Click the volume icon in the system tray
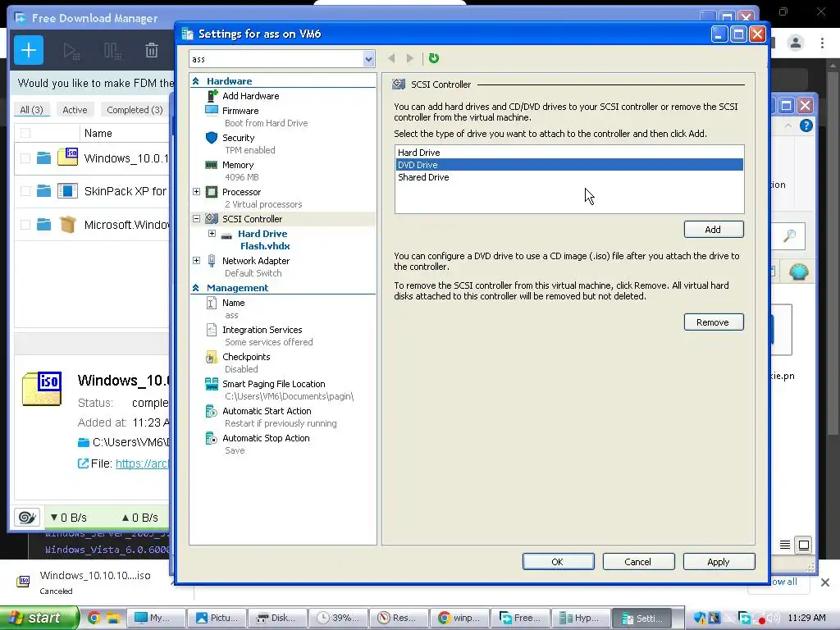Image resolution: width=840 pixels, height=630 pixels. point(773,618)
